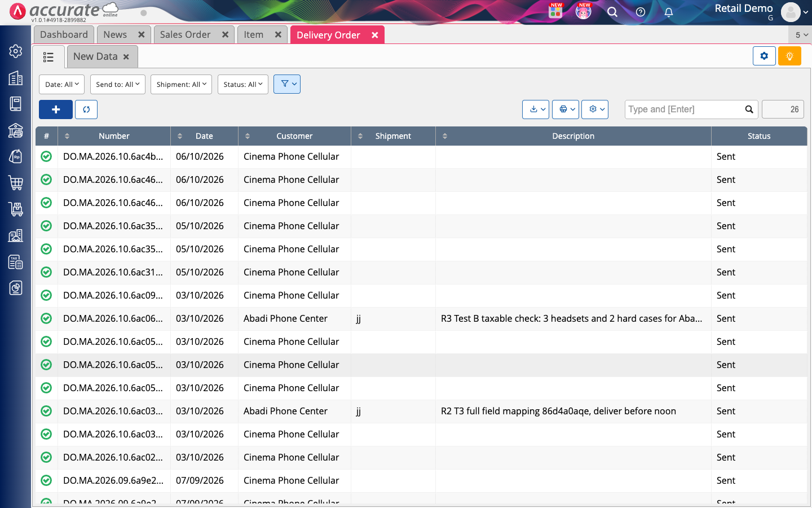
Task: Open the Reports chart icon
Action: click(16, 288)
